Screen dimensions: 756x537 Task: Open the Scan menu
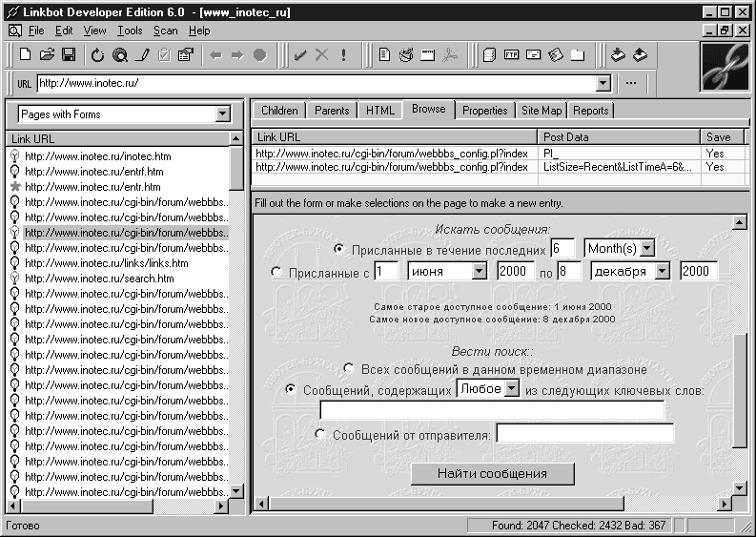165,31
